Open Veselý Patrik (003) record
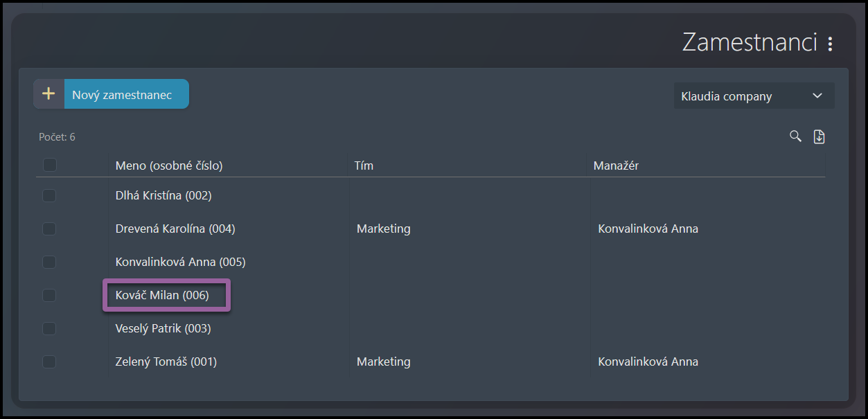 [x=163, y=329]
